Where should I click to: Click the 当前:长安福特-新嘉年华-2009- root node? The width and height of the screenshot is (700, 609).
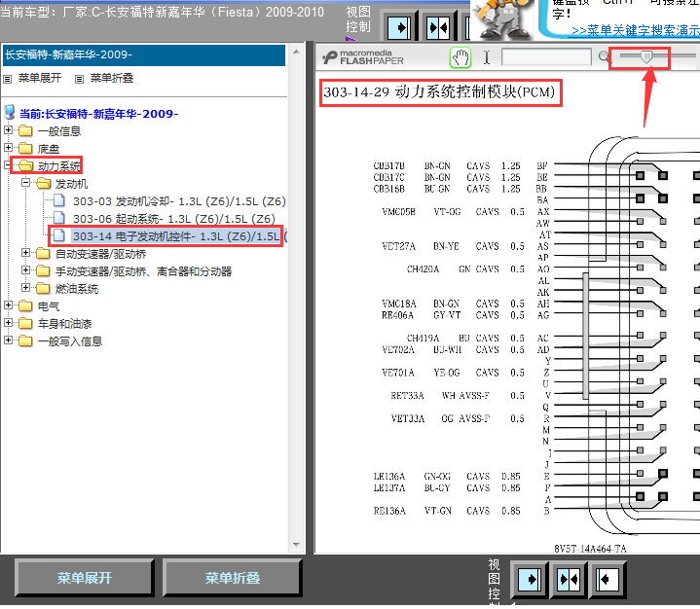pyautogui.click(x=99, y=114)
